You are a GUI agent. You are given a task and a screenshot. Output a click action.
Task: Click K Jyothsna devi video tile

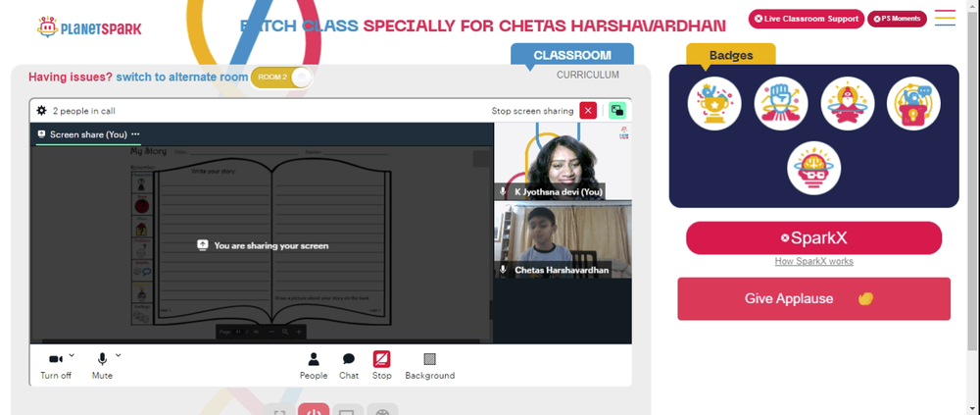563,161
